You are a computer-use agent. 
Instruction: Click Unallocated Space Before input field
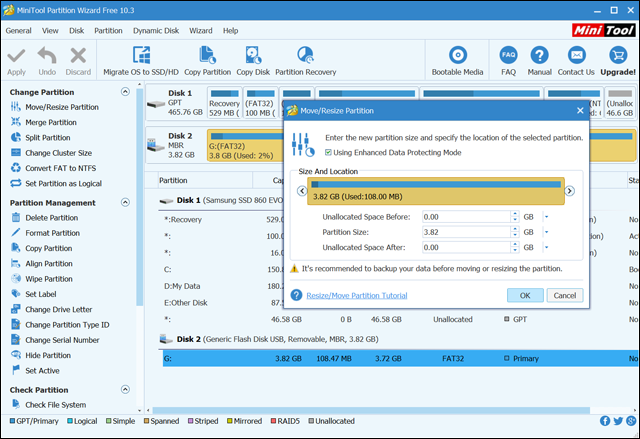pyautogui.click(x=466, y=217)
